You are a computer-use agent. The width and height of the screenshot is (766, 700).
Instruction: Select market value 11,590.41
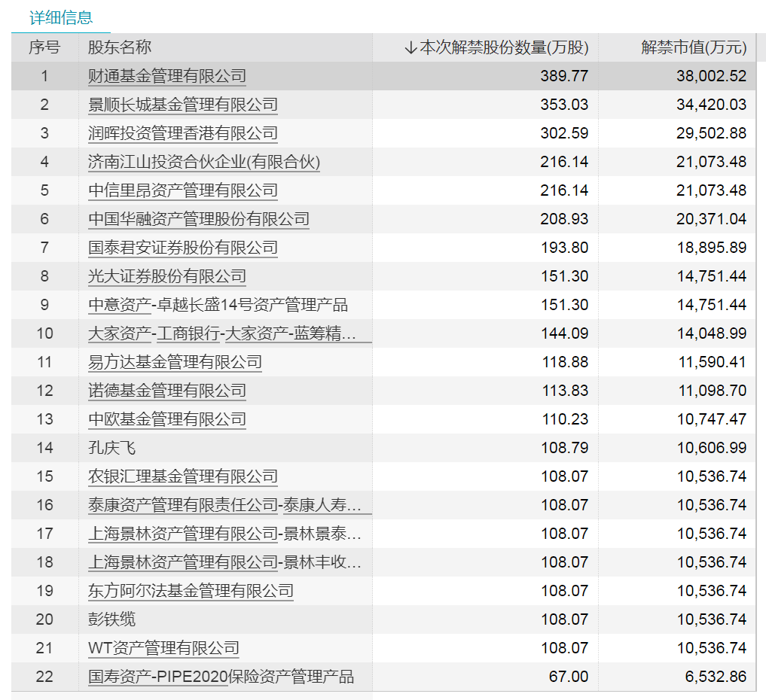point(713,362)
